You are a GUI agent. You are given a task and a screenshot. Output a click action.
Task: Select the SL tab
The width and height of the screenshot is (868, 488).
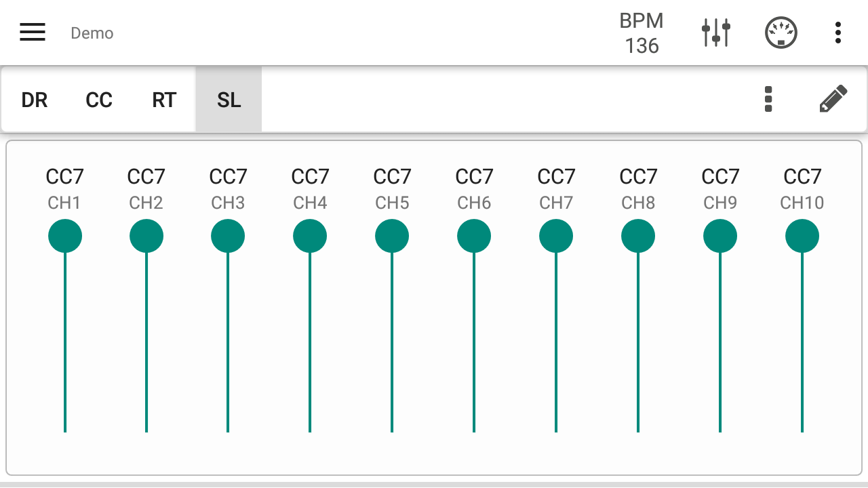tap(229, 100)
